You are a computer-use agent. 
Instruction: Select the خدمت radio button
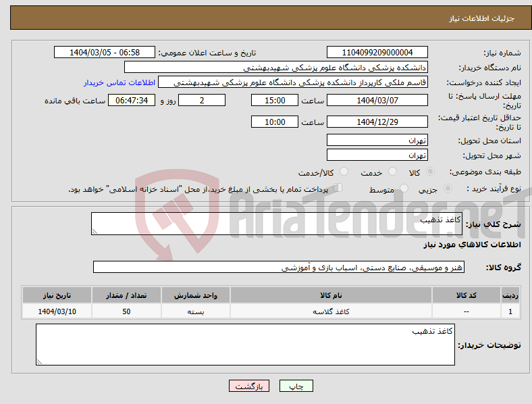pos(392,172)
